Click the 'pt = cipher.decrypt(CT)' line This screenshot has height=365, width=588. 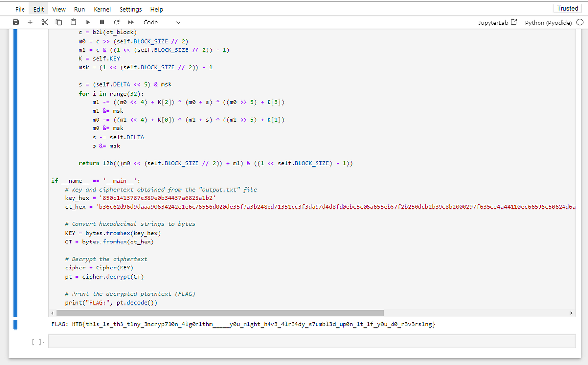tap(104, 277)
